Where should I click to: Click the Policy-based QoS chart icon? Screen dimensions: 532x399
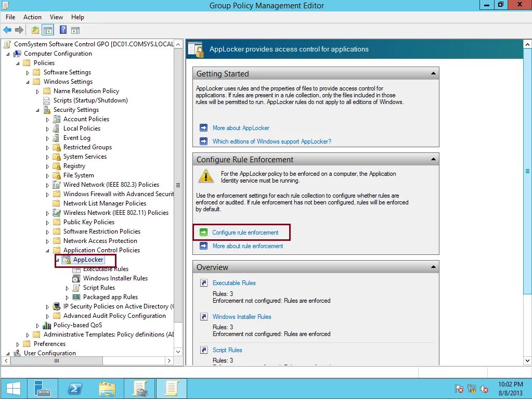(x=47, y=325)
